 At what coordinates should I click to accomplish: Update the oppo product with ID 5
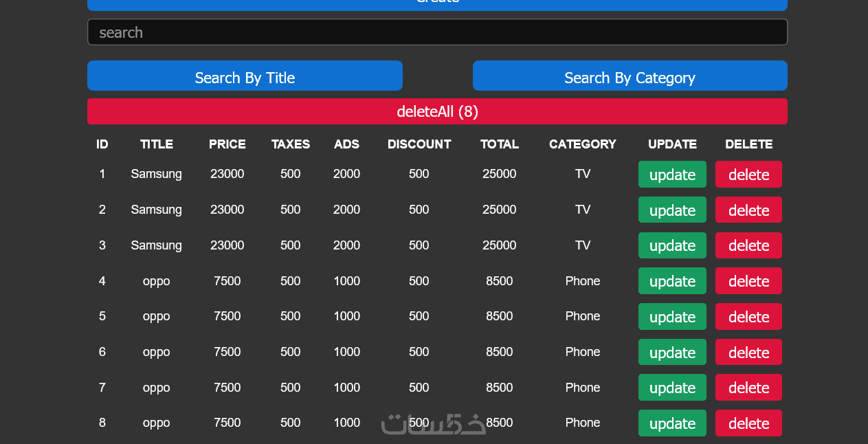[672, 316]
